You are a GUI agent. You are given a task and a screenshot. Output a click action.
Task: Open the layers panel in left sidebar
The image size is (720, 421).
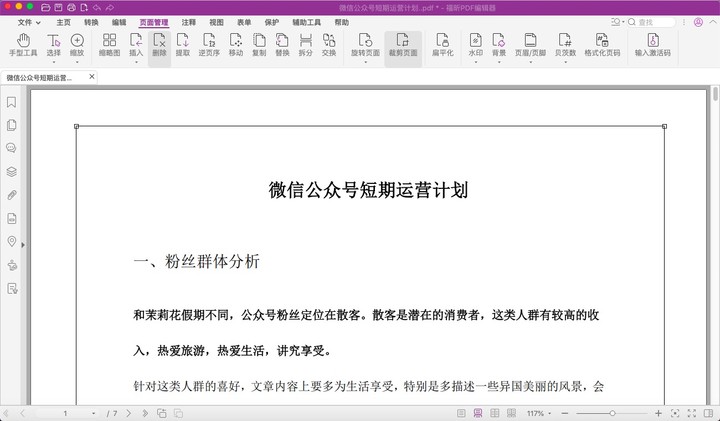pos(12,171)
